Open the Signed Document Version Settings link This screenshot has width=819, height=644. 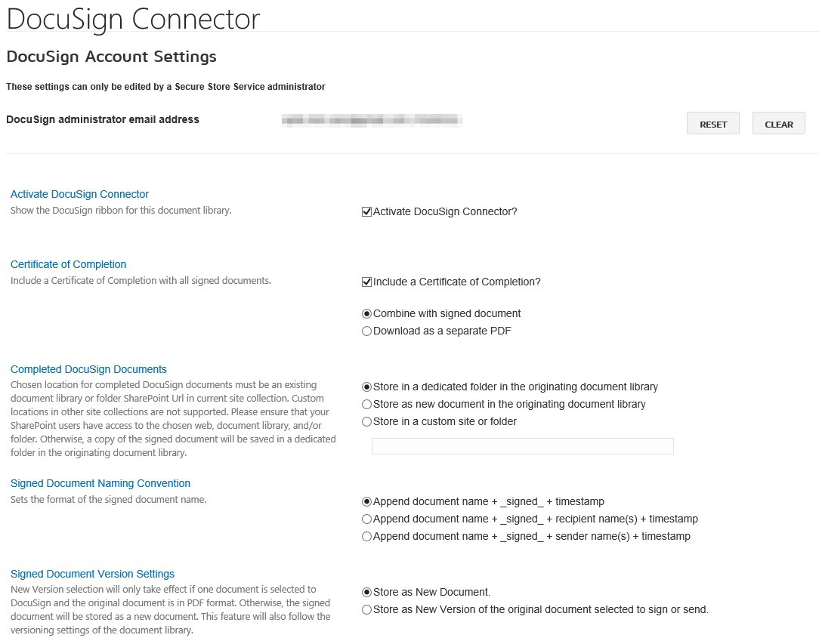coord(92,574)
